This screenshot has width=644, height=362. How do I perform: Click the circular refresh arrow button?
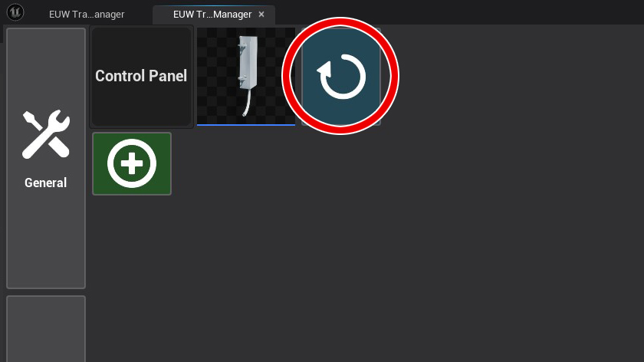[341, 77]
